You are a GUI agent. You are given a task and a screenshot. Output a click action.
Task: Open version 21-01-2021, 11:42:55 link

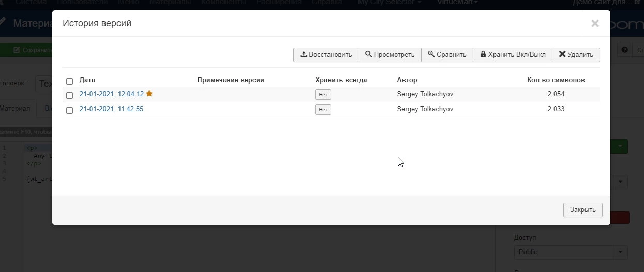pyautogui.click(x=111, y=109)
